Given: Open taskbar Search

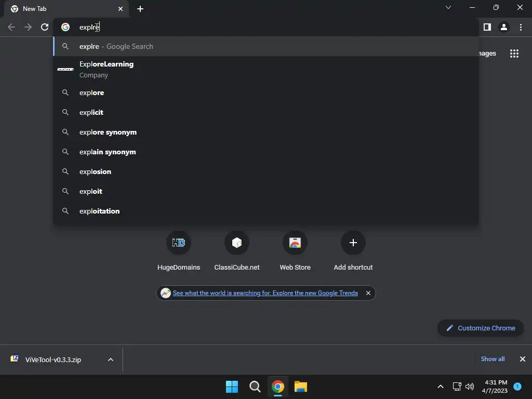Looking at the screenshot, I should coord(255,387).
